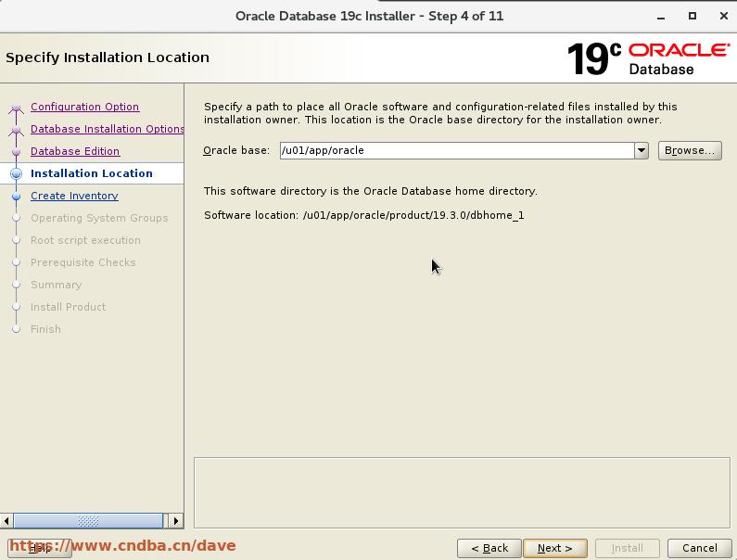Click the Root script execution step label
This screenshot has width=737, height=560.
coord(85,240)
